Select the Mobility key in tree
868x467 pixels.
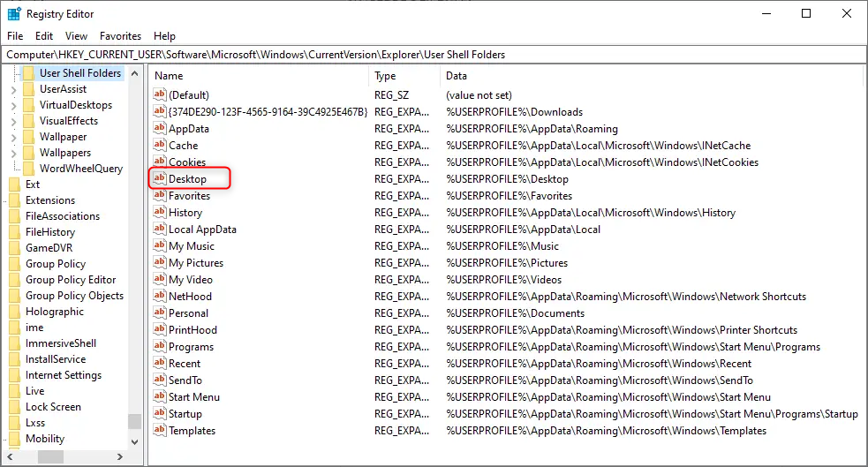pyautogui.click(x=45, y=439)
